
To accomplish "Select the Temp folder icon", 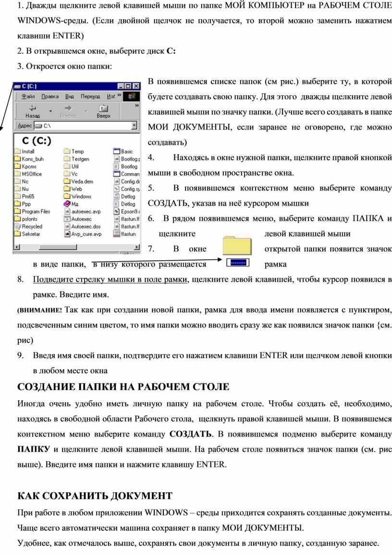I will pyautogui.click(x=67, y=151).
